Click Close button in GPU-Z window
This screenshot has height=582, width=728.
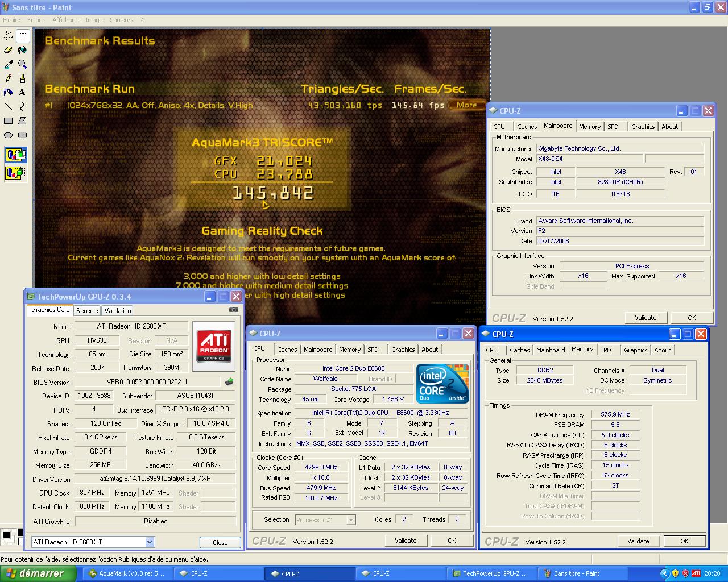click(220, 542)
